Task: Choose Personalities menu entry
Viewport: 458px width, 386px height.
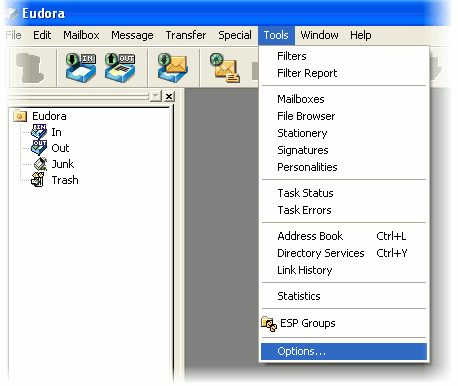Action: click(x=344, y=167)
